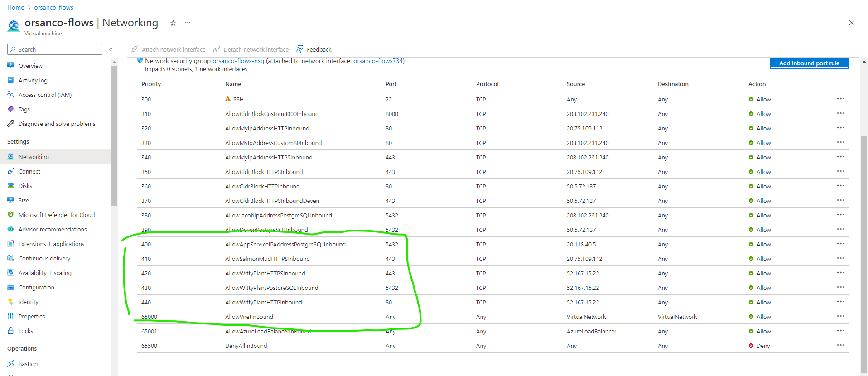Open the orsanco-flows734 network interface link
Image resolution: width=868 pixels, height=376 pixels.
[x=378, y=61]
